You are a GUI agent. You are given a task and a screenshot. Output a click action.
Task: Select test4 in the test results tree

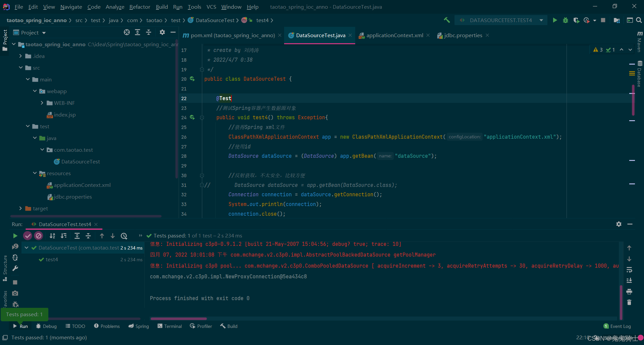[52, 260]
